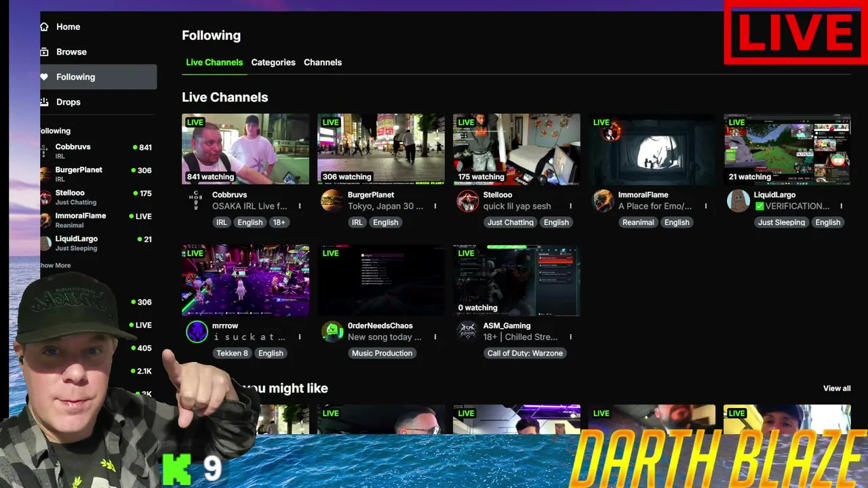Switch to the Categories tab
The width and height of the screenshot is (868, 488).
273,62
